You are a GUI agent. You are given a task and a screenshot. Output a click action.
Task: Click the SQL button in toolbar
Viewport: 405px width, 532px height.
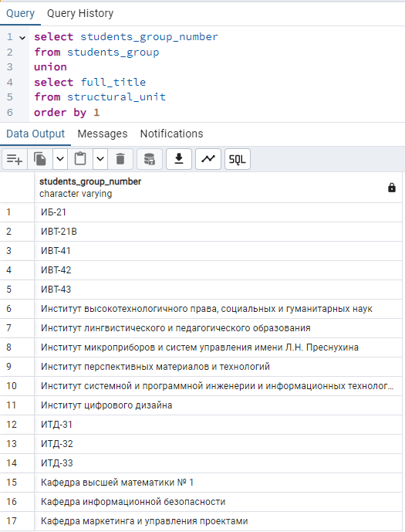(x=238, y=159)
